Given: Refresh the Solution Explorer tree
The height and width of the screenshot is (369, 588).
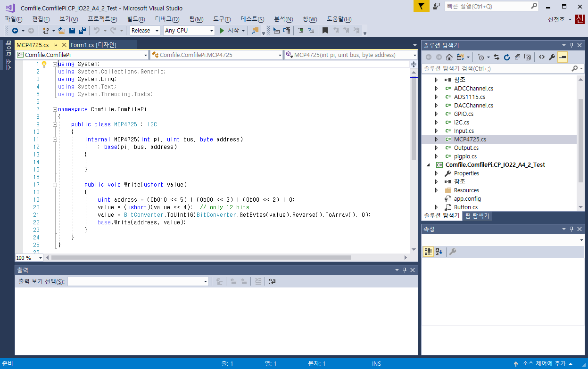Looking at the screenshot, I should point(507,57).
